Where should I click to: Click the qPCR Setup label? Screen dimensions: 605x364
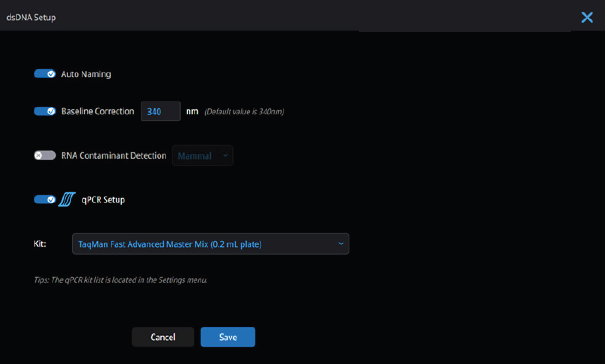tap(103, 200)
